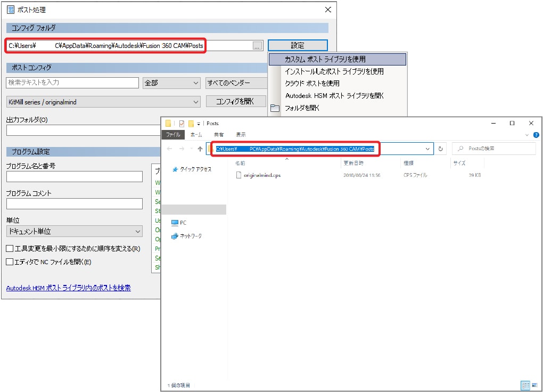Click the up-directory arrow in Explorer
543x392 pixels.
point(200,149)
